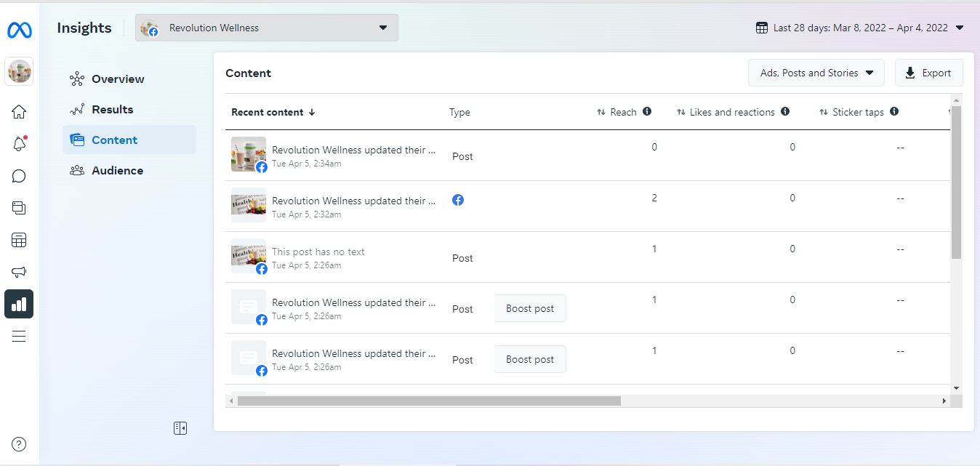Collapse the sidebar navigation panel toggle
The image size is (980, 466).
[180, 428]
